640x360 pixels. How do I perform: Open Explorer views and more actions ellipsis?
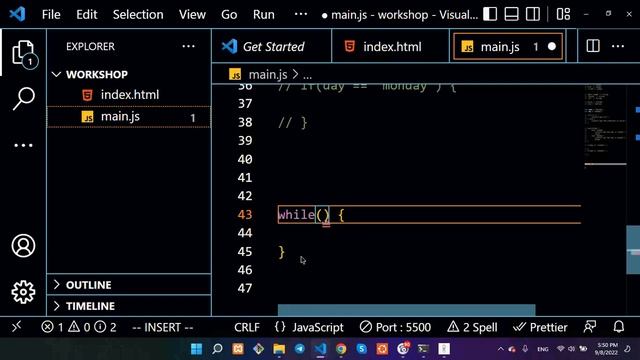click(x=188, y=46)
